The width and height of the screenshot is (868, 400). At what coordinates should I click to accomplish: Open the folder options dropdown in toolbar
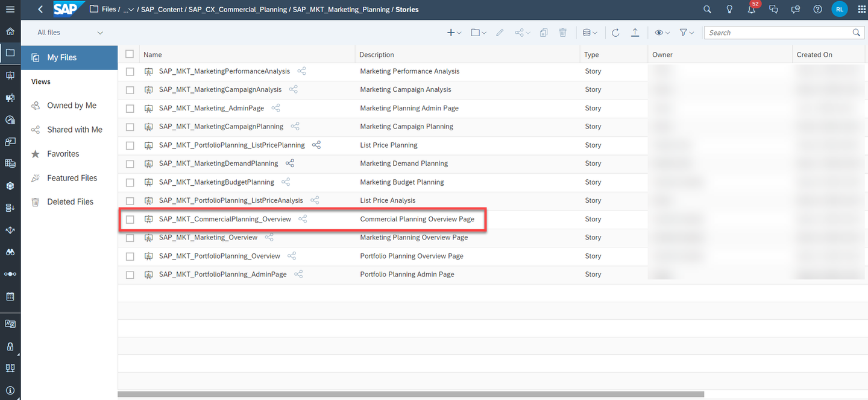click(479, 33)
